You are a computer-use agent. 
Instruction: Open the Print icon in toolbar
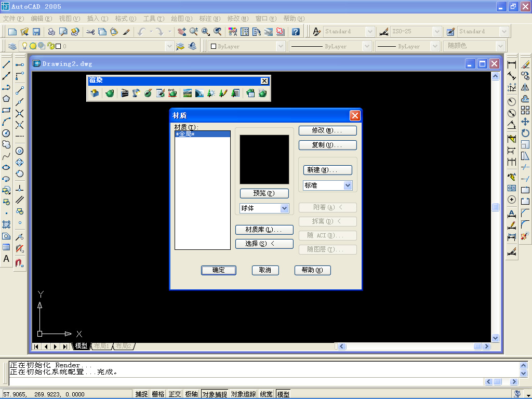click(51, 32)
